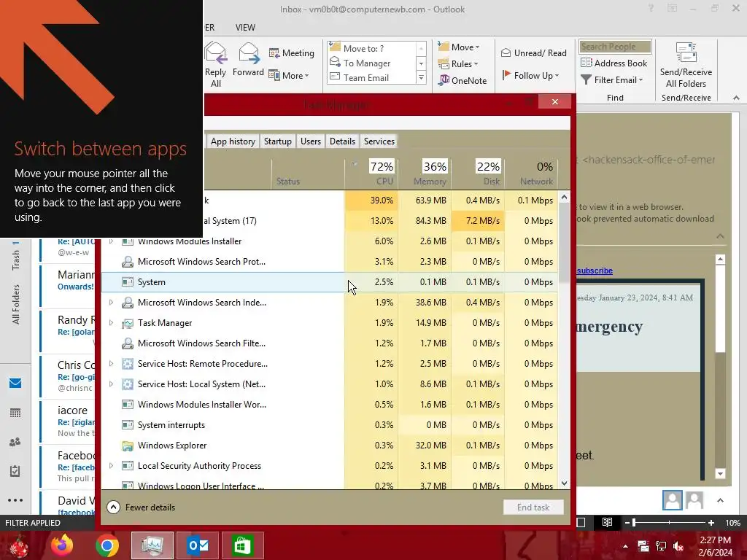Switch to Startup tab
The image size is (747, 560).
click(278, 141)
